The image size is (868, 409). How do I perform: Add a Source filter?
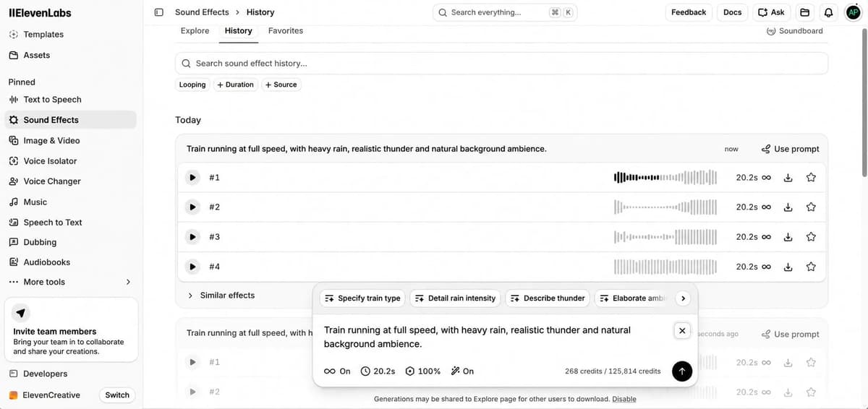281,85
